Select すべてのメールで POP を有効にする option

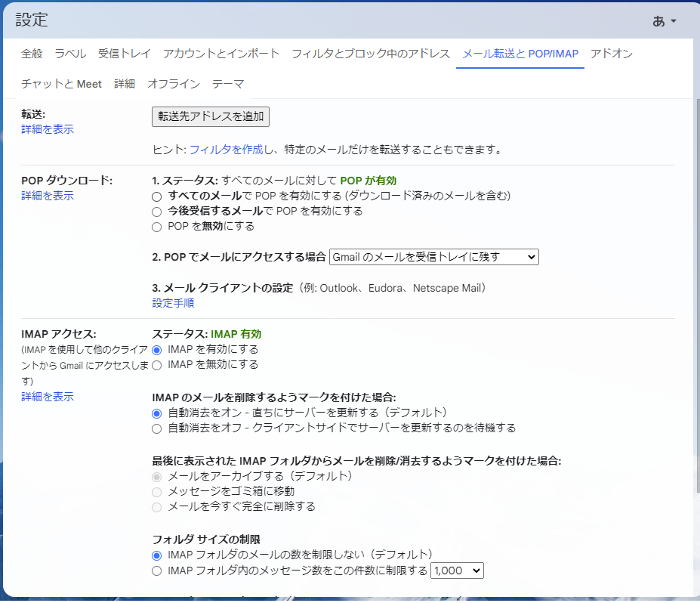[157, 196]
